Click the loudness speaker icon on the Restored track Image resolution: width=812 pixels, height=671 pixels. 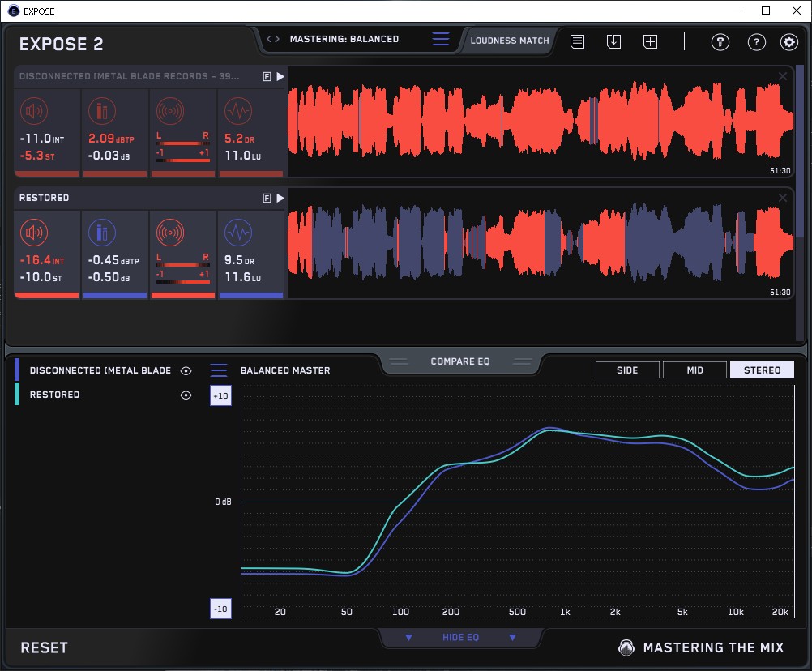pos(34,233)
